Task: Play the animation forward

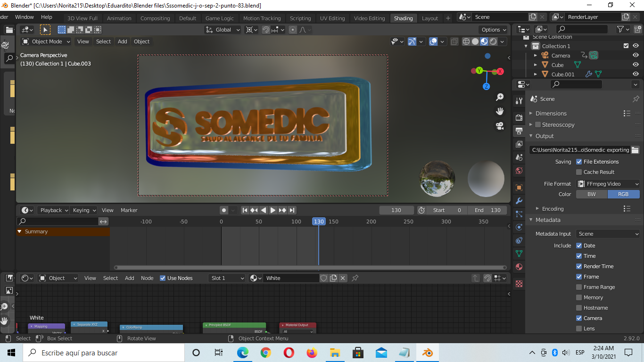Action: coord(273,210)
